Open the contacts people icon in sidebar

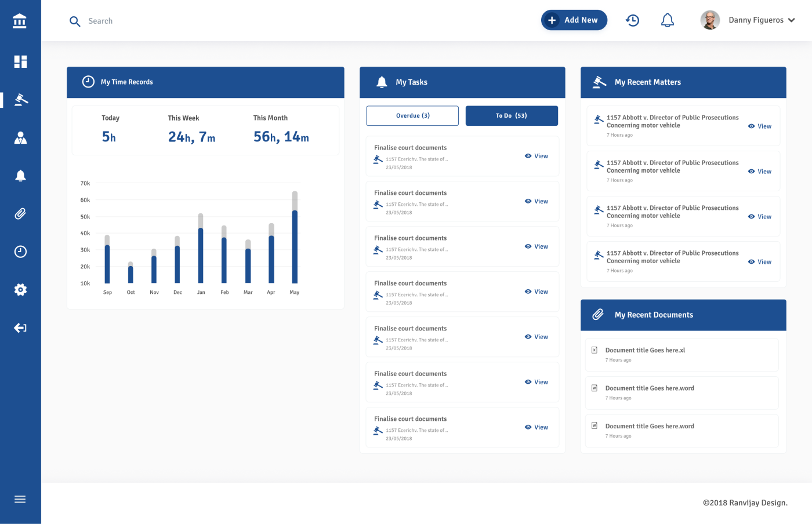[20, 138]
